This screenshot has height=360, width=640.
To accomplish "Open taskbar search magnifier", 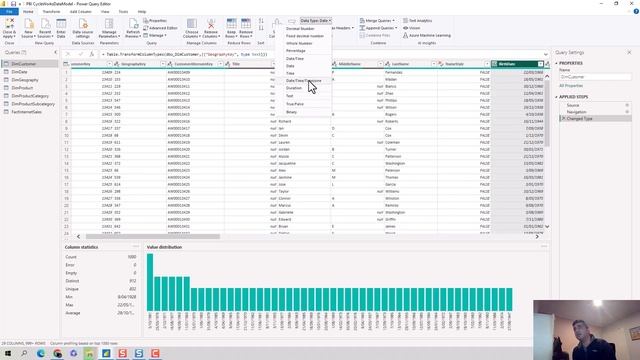I will (24, 353).
